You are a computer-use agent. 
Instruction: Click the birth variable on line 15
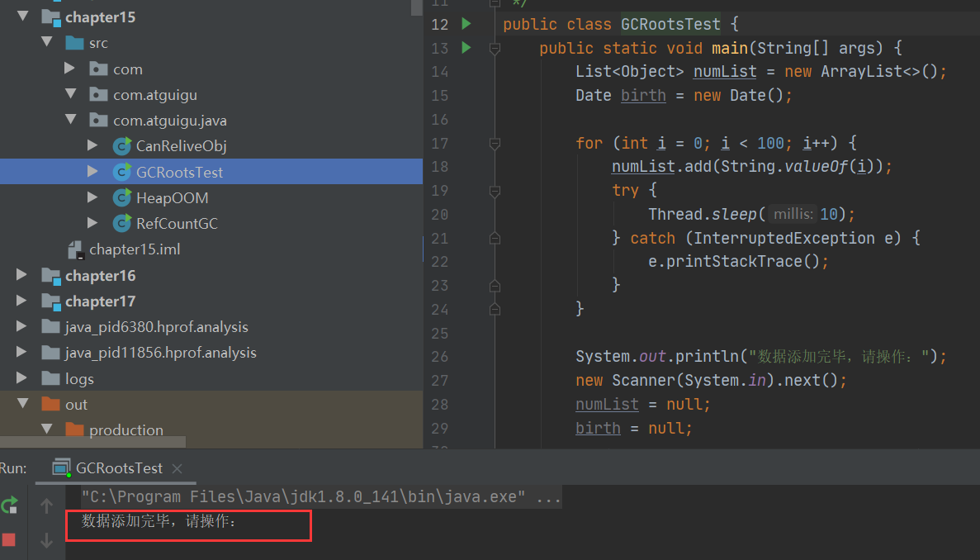pyautogui.click(x=643, y=96)
